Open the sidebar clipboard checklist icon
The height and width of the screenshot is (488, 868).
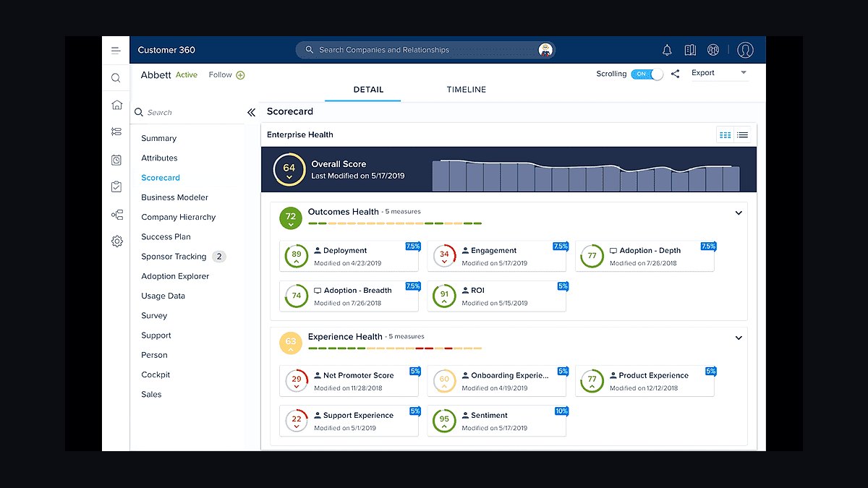116,187
